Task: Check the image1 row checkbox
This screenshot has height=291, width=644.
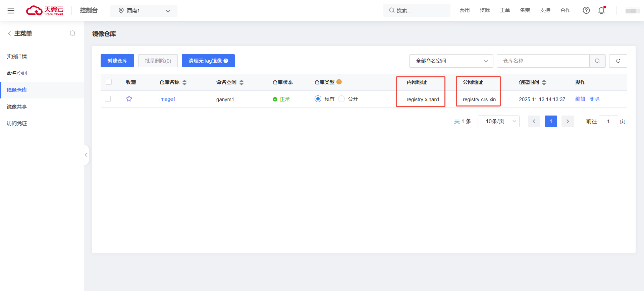Action: 108,99
